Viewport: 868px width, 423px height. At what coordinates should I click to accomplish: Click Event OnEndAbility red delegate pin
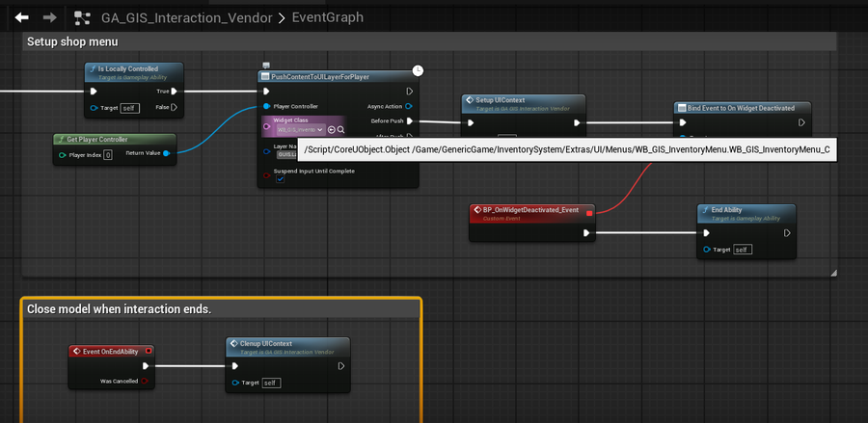[148, 351]
